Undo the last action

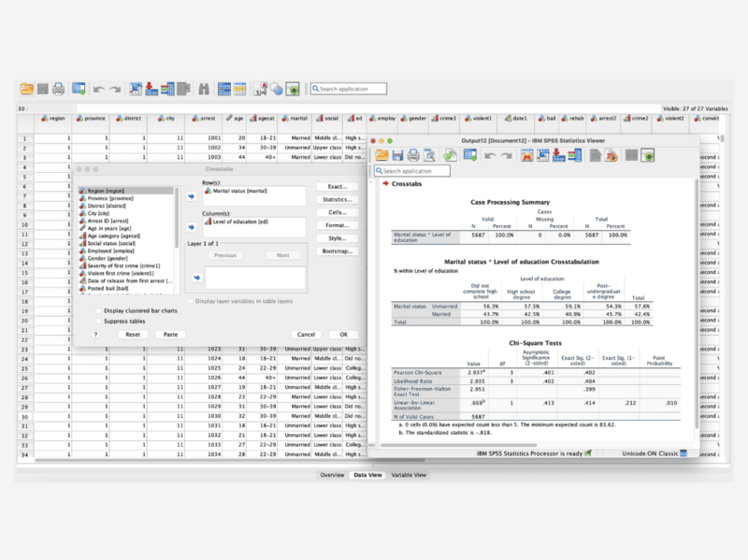(x=97, y=88)
